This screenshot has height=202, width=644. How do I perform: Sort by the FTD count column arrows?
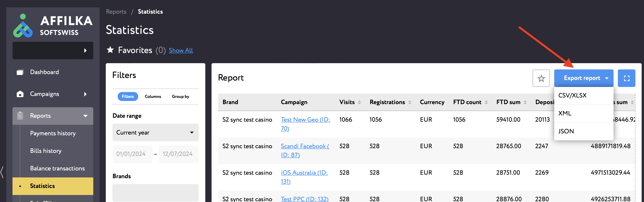[x=486, y=102]
